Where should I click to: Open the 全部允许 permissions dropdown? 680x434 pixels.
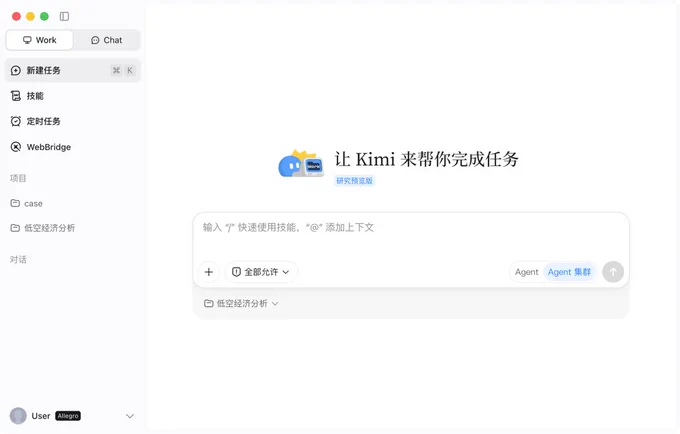pos(261,272)
